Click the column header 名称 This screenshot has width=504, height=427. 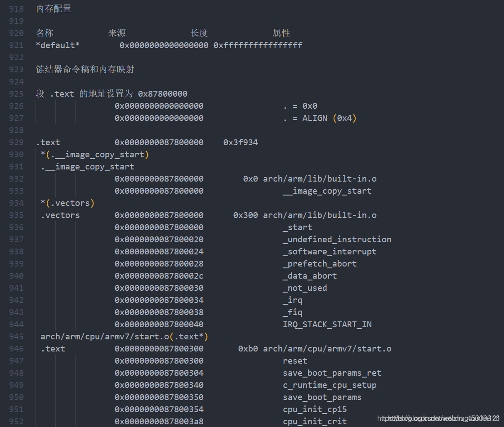[x=45, y=33]
